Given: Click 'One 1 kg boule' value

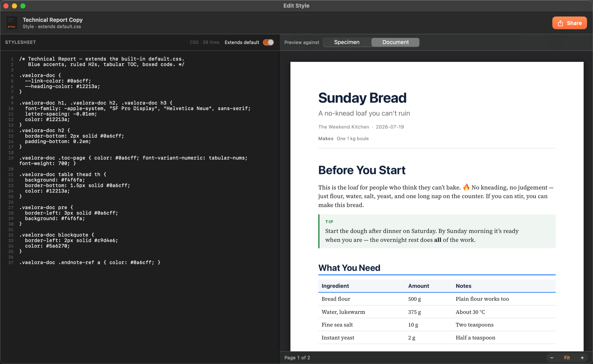Looking at the screenshot, I should point(353,138).
